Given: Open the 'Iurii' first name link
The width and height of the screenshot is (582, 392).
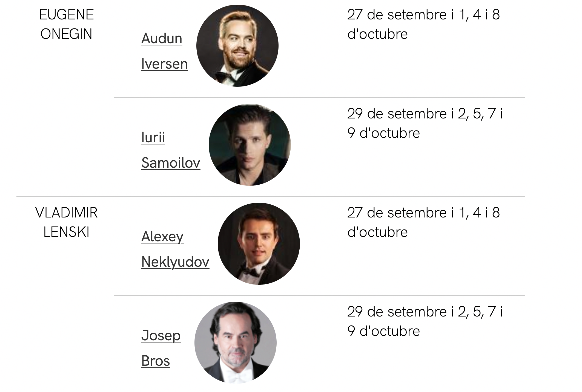Looking at the screenshot, I should [153, 137].
